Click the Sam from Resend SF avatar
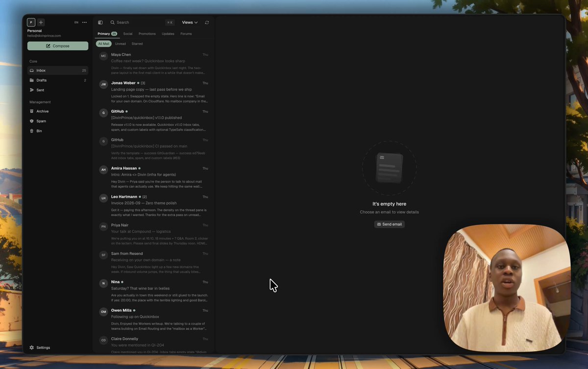588x369 pixels. coord(103,255)
